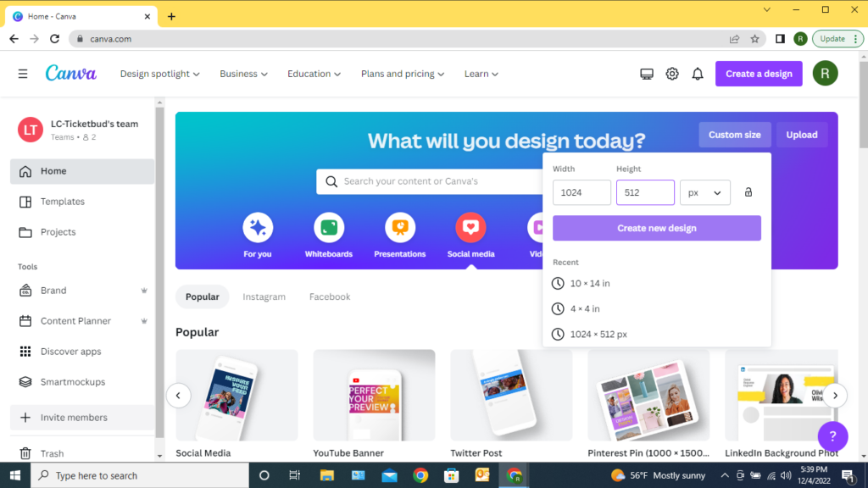This screenshot has height=488, width=868.
Task: Open Smartmockups in the sidebar
Action: tap(82, 382)
